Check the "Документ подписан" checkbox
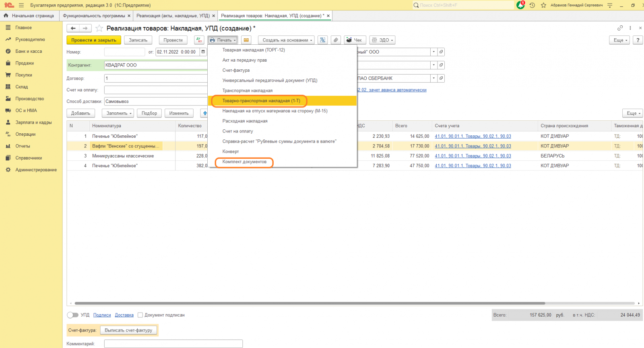 (140, 315)
